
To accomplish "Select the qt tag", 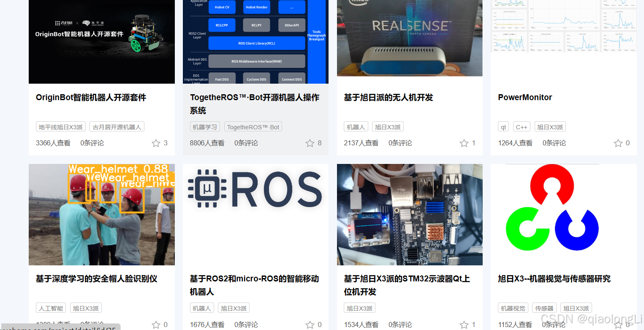I will click(x=503, y=127).
